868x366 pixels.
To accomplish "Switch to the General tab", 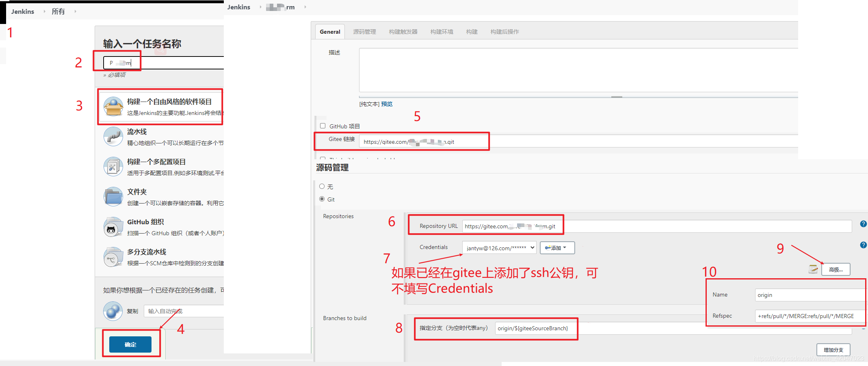I will [330, 32].
